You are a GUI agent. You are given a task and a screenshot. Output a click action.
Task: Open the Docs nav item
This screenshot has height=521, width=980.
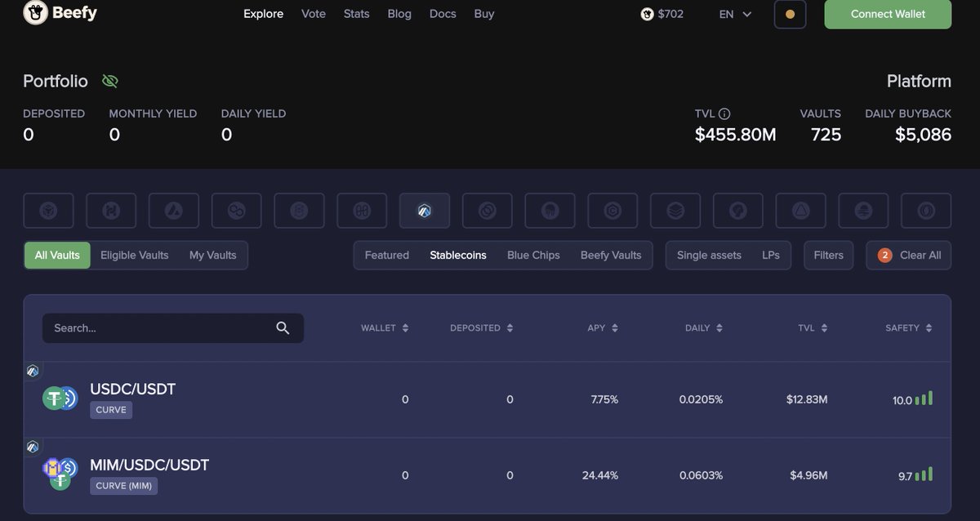pyautogui.click(x=443, y=14)
